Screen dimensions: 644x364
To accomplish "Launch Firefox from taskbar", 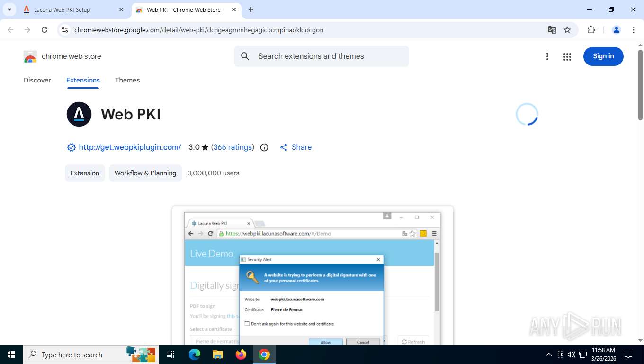I will click(x=241, y=355).
